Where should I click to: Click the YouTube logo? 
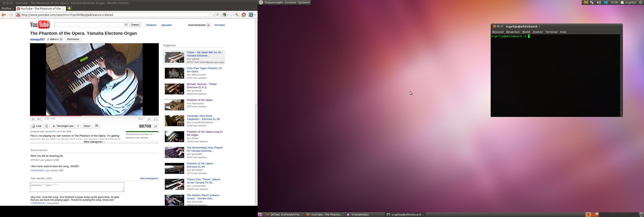point(40,25)
